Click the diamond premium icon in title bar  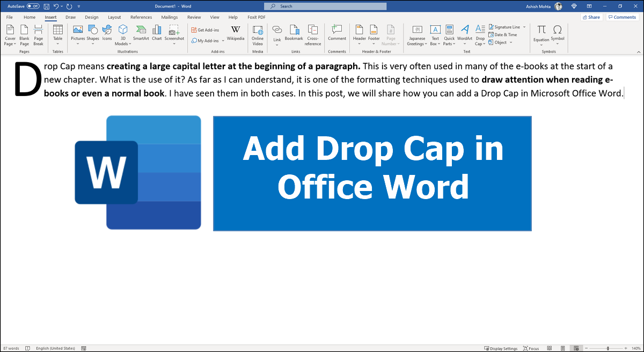pos(575,6)
